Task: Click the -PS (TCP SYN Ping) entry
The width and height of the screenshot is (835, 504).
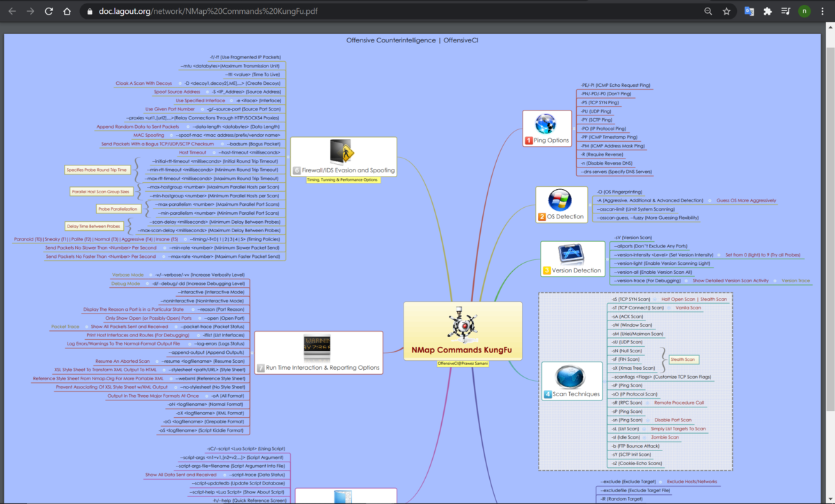Action: (601, 102)
